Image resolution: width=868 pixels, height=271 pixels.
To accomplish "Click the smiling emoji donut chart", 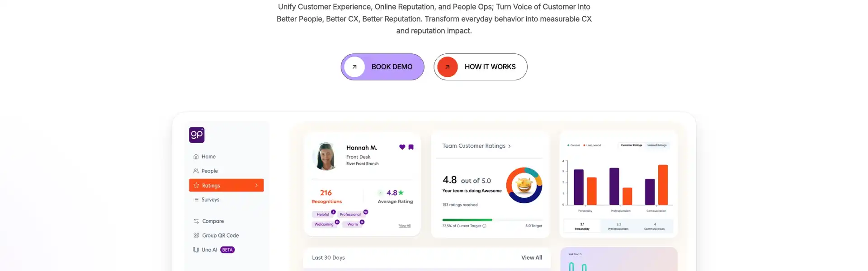I will point(524,185).
